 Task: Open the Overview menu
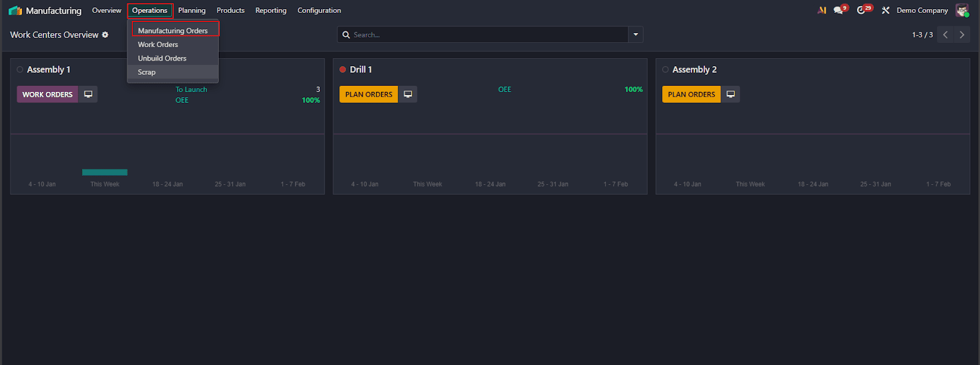click(107, 10)
